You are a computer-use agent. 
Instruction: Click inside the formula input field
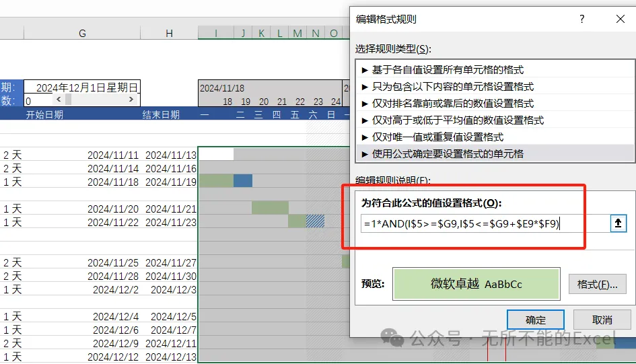click(485, 223)
